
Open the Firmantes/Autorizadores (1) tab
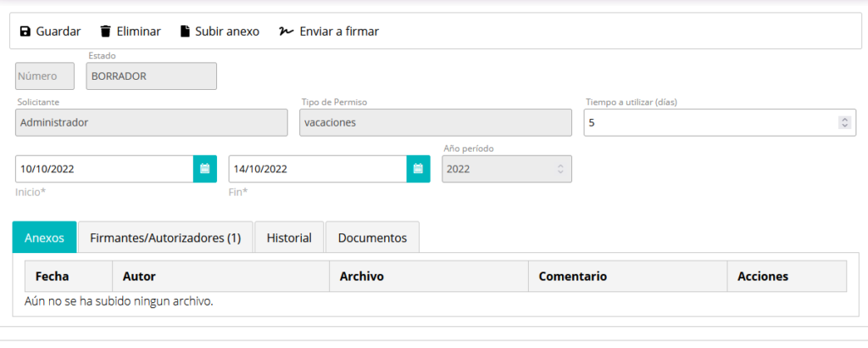point(165,238)
